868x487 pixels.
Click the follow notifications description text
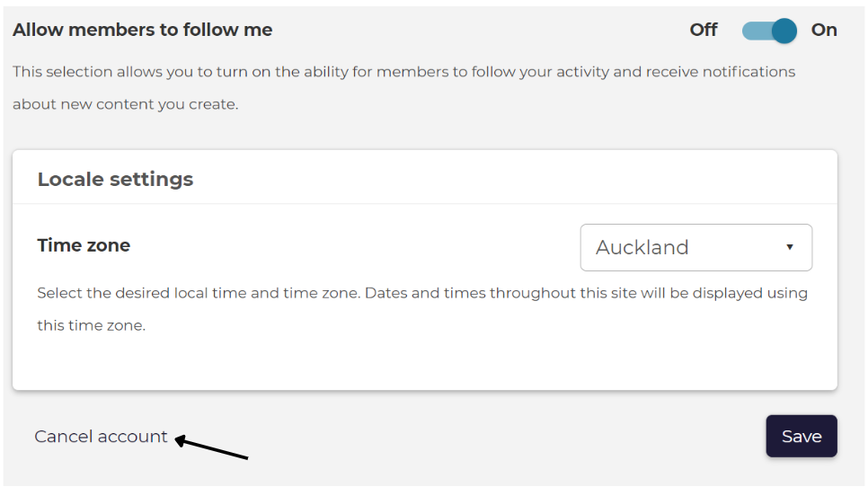pos(404,88)
